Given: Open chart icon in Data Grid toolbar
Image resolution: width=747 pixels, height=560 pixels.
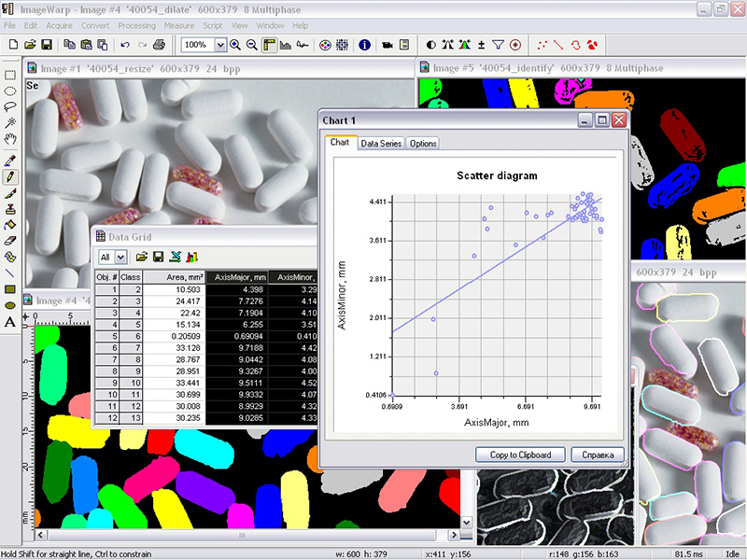Looking at the screenshot, I should click(192, 258).
